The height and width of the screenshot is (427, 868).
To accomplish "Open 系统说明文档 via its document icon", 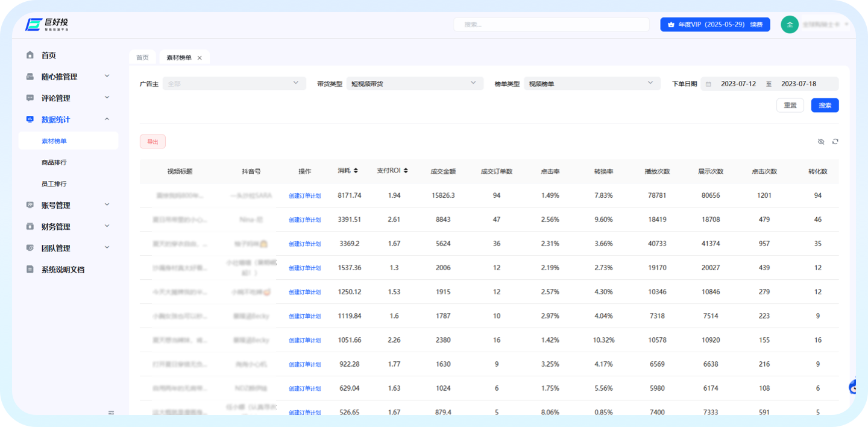I will [30, 270].
